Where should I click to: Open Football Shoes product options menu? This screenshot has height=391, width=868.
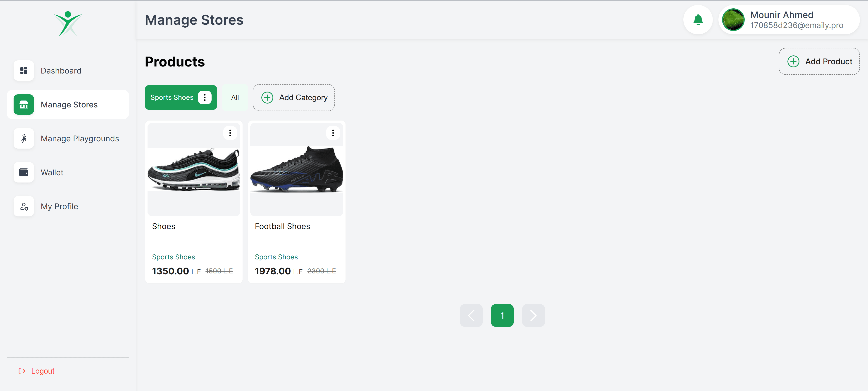coord(333,133)
